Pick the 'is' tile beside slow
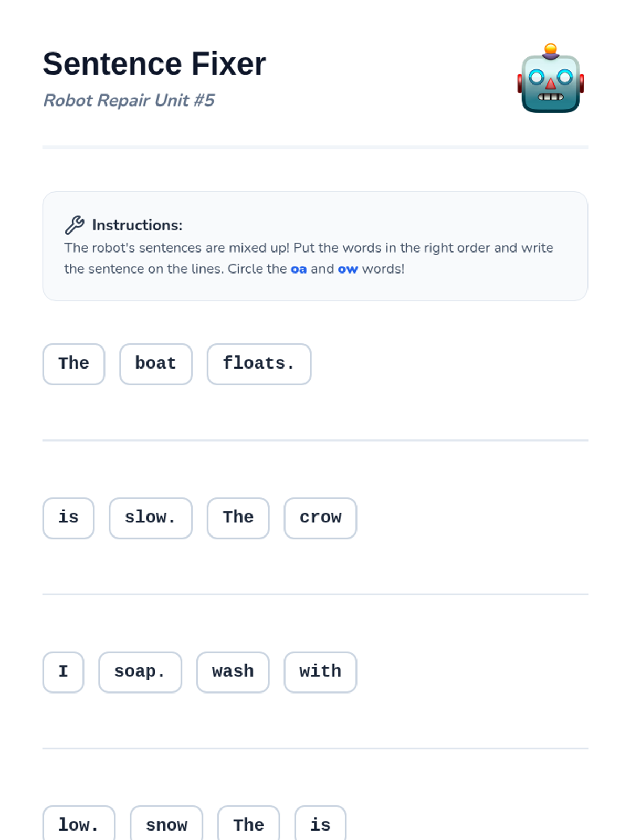This screenshot has height=840, width=630. [x=68, y=518]
